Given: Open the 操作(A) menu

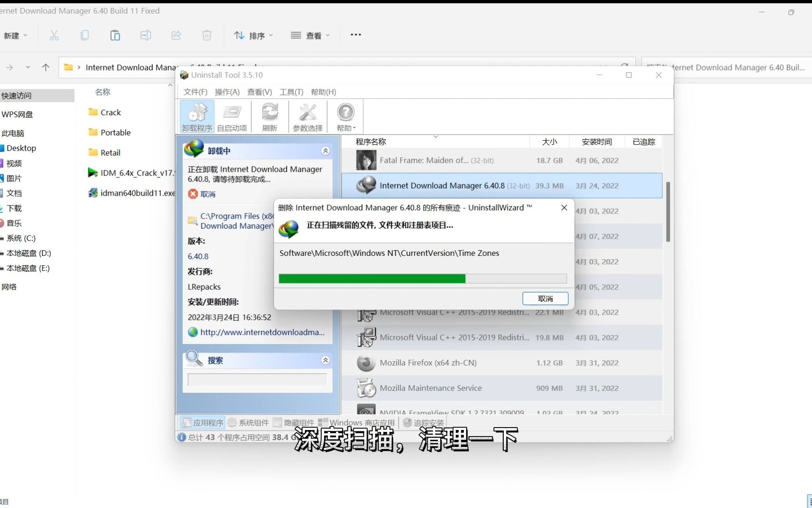Looking at the screenshot, I should click(x=227, y=92).
